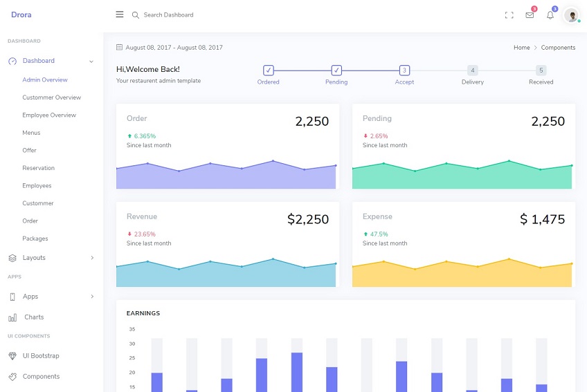Click the purple Order area chart
This screenshot has height=392, width=587.
click(226, 174)
